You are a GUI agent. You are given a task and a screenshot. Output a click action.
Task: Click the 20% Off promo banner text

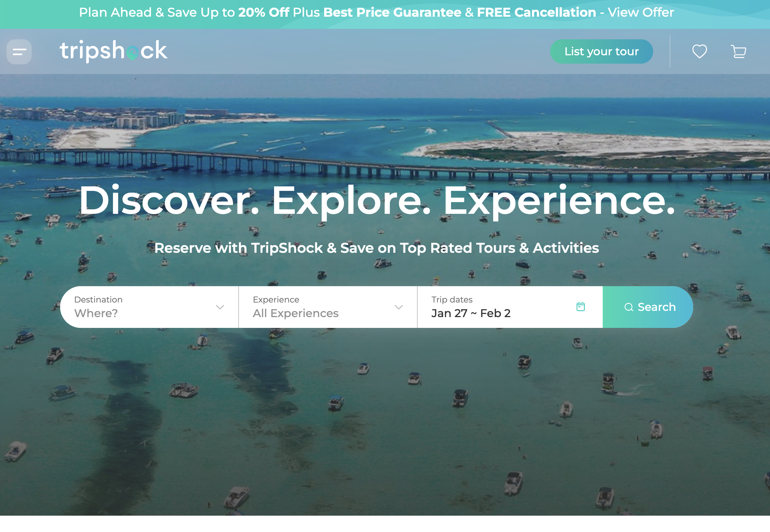(264, 13)
